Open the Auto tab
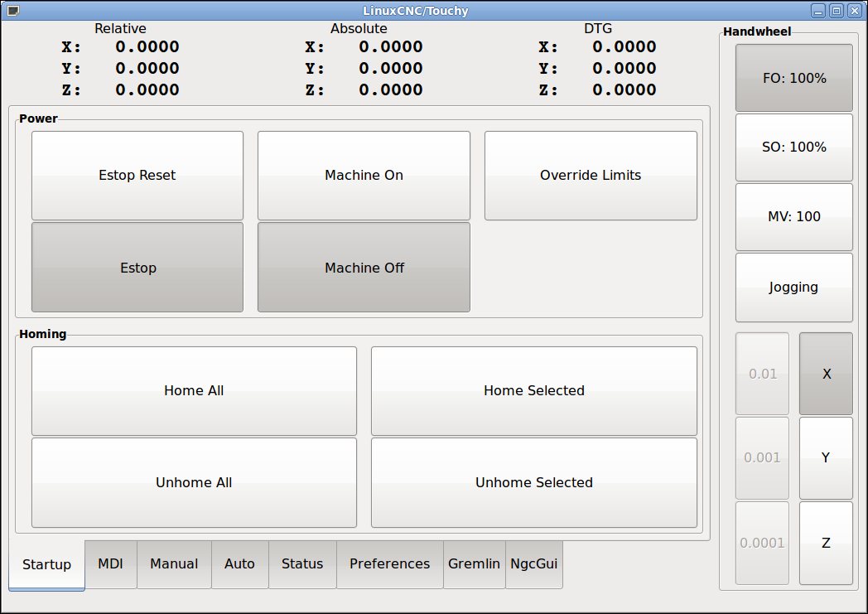The width and height of the screenshot is (868, 614). coord(239,564)
